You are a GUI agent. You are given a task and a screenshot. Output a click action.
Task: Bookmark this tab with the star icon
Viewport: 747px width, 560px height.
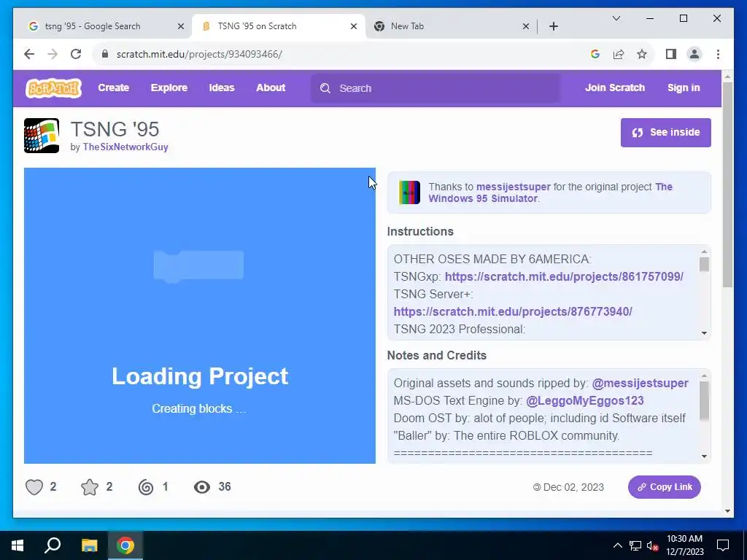click(642, 54)
